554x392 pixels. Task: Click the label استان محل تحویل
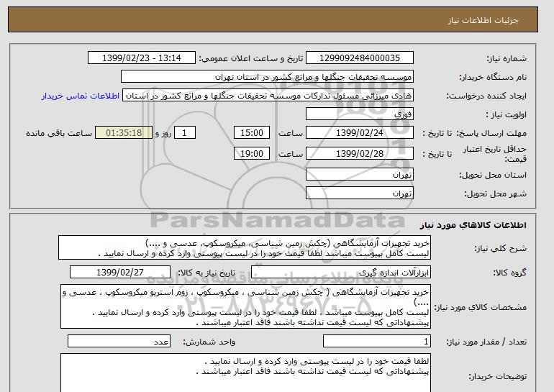point(493,176)
